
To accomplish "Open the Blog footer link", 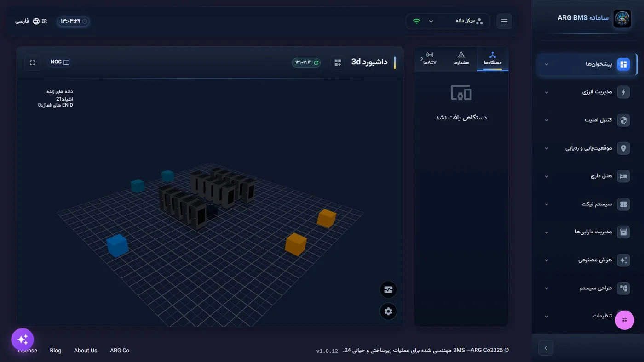I will pos(56,351).
